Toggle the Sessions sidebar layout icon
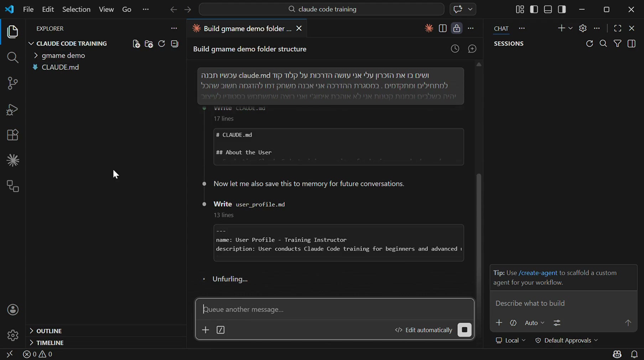Screen dimensions: 644x360 pos(632,44)
